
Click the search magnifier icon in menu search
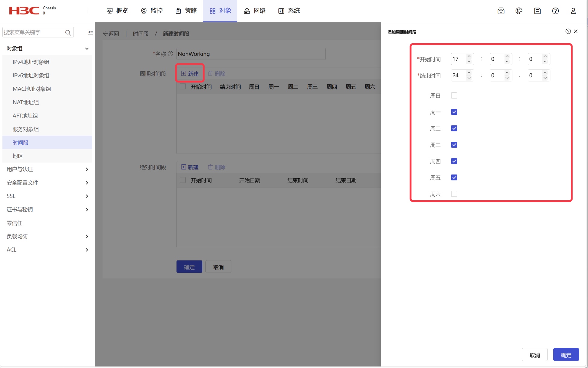(x=68, y=32)
